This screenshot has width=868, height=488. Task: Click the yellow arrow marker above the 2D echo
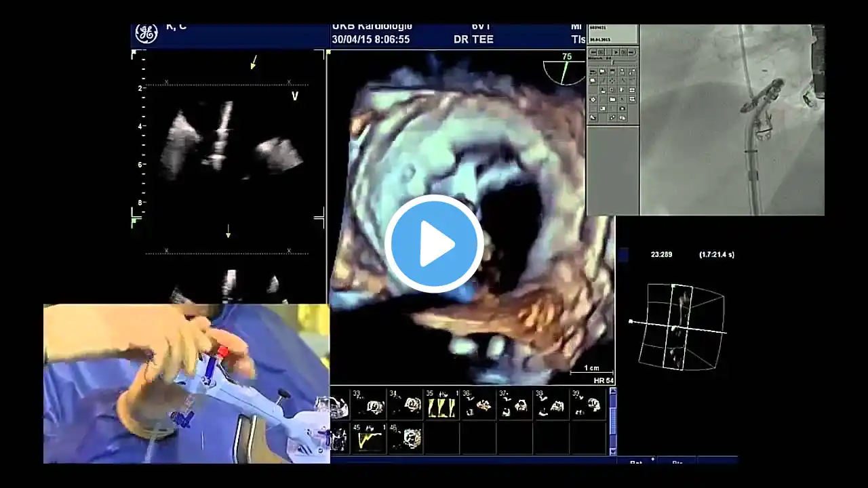tap(254, 62)
